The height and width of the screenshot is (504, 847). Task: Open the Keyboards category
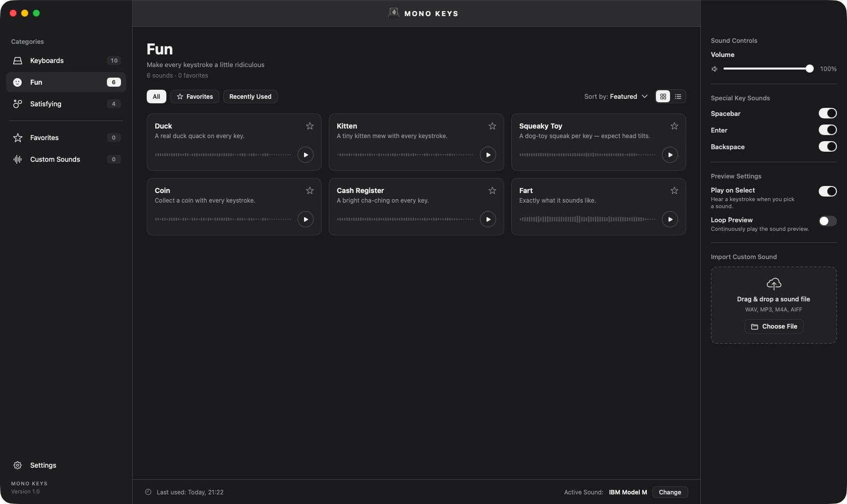tap(66, 60)
